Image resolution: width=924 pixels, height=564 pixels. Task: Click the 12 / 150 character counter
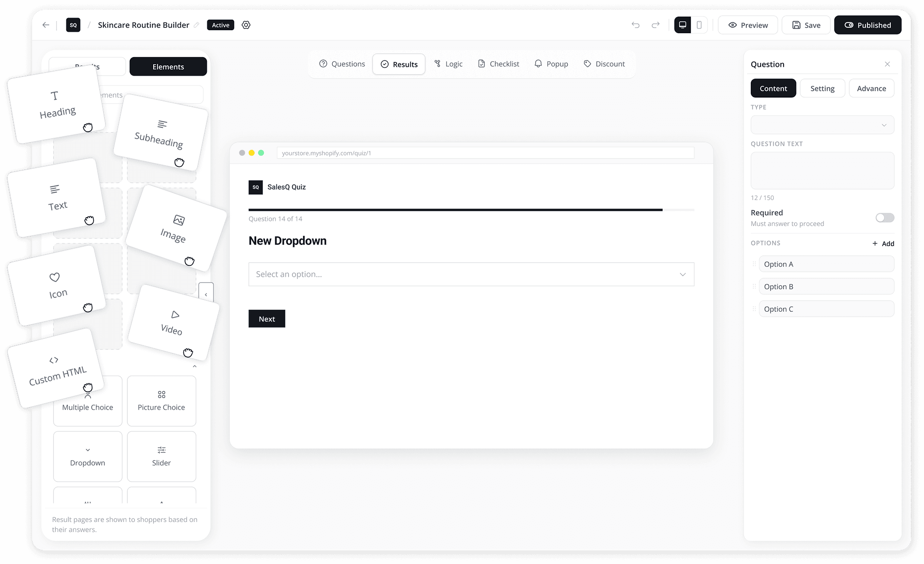(762, 198)
